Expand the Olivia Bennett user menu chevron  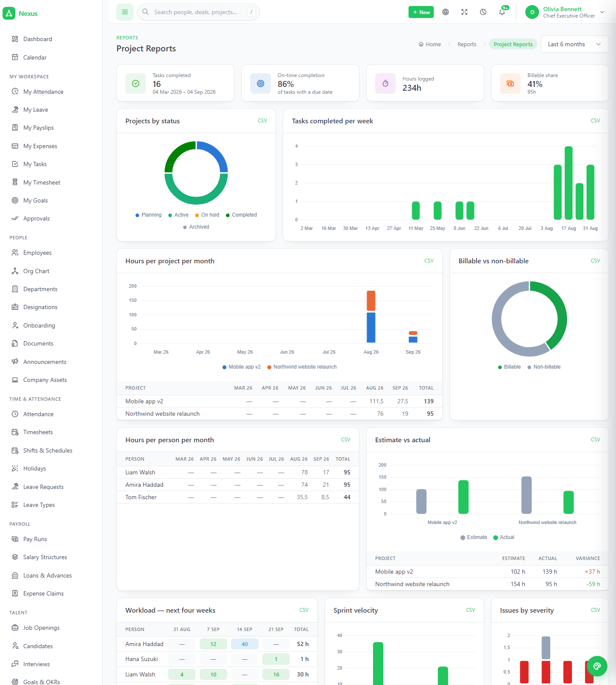click(x=602, y=12)
